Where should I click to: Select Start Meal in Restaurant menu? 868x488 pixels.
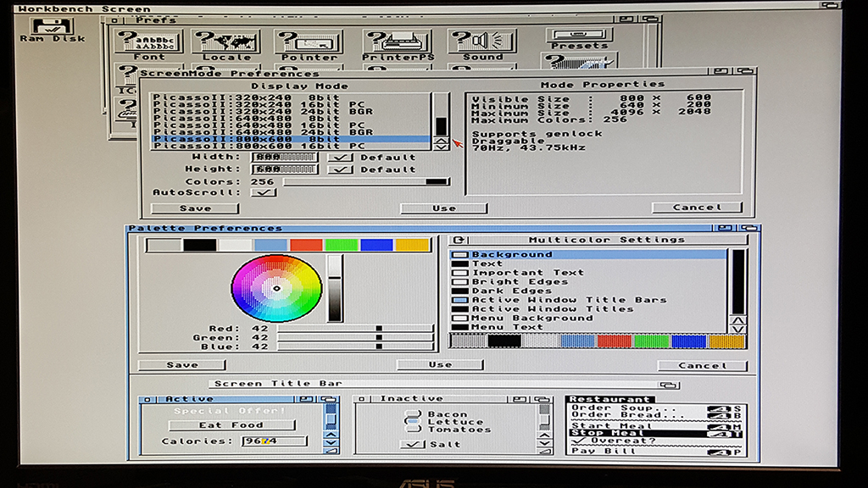click(656, 426)
